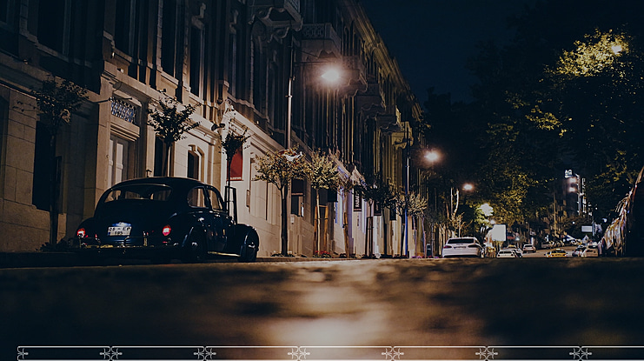Click the second street lamp further down the street

(431, 157)
